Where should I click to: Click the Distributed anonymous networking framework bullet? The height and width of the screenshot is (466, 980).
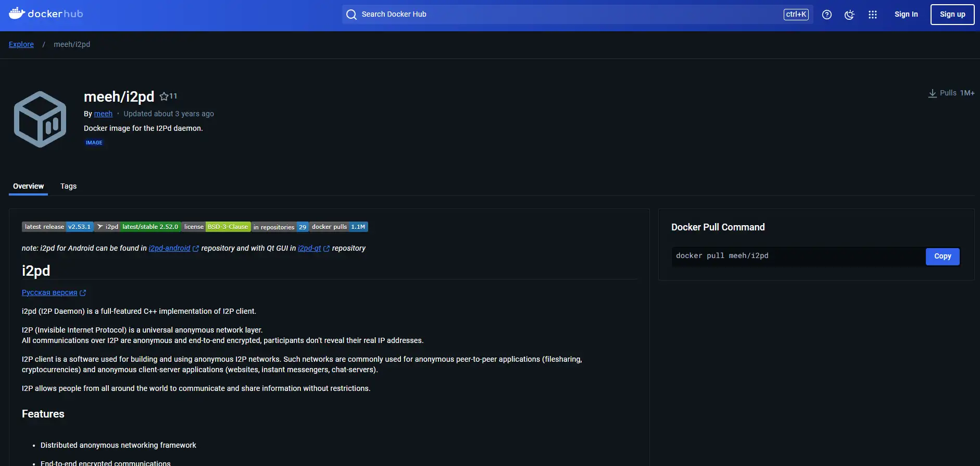[118, 445]
